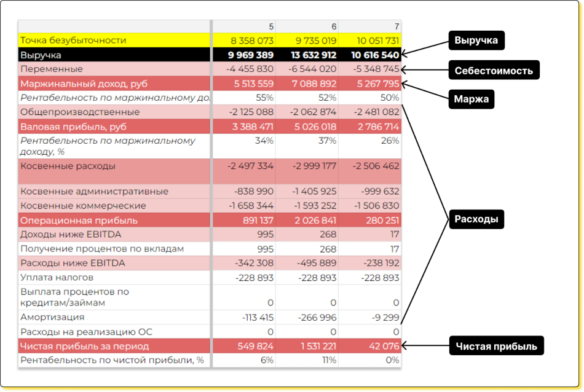The image size is (584, 392).
Task: Select the Переменные row label
Action: coord(52,69)
